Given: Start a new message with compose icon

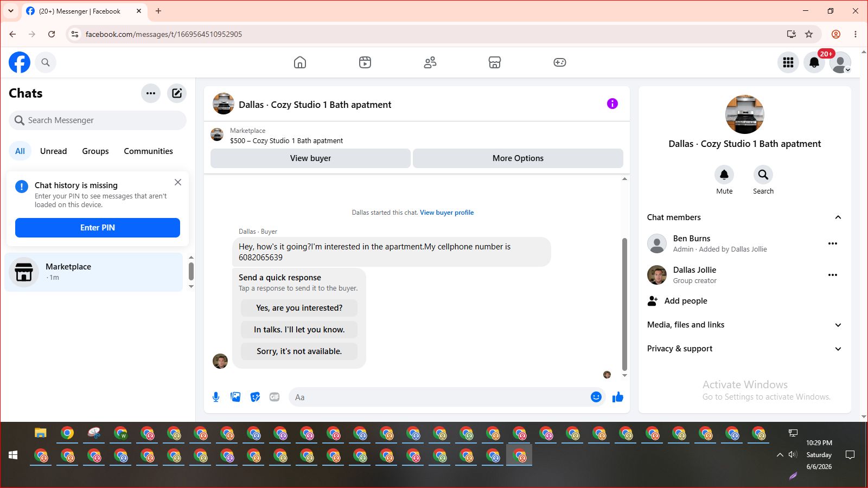Looking at the screenshot, I should click(x=177, y=93).
